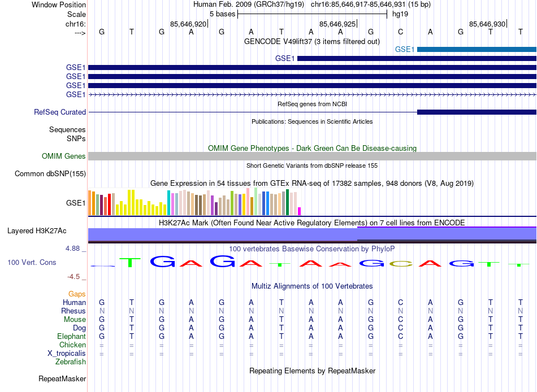Open the GTEx Gene Expression track title
The image size is (537, 392).
[x=312, y=183]
